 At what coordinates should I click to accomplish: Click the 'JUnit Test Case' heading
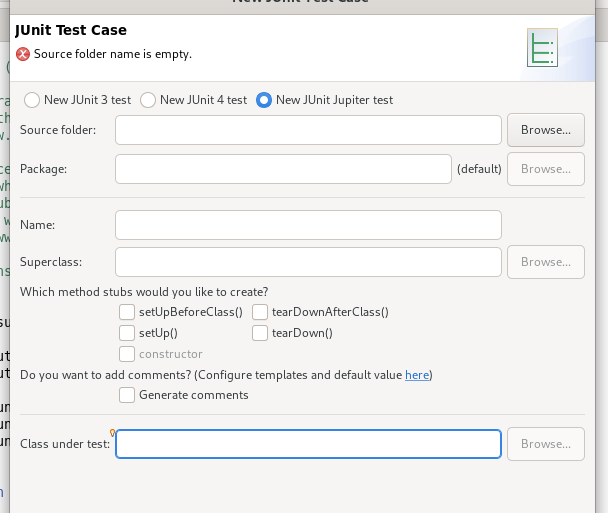coord(71,30)
